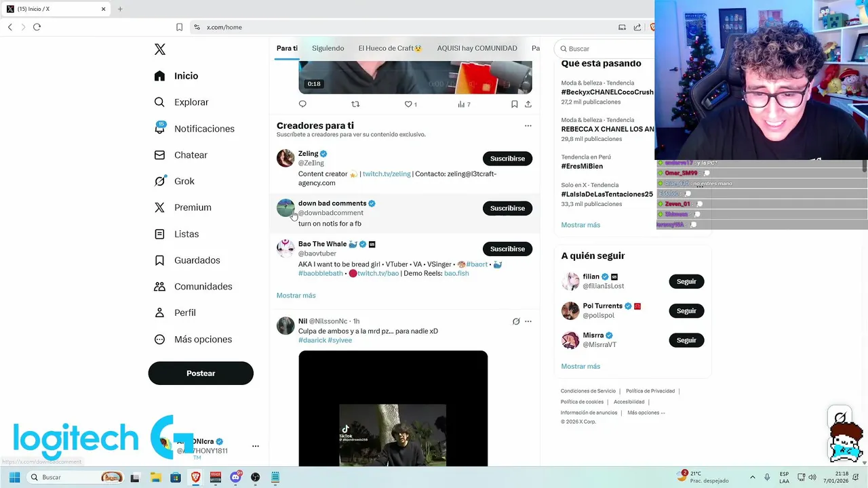The width and height of the screenshot is (868, 488).
Task: Open Condiciones de Servicio link
Action: [x=588, y=391]
